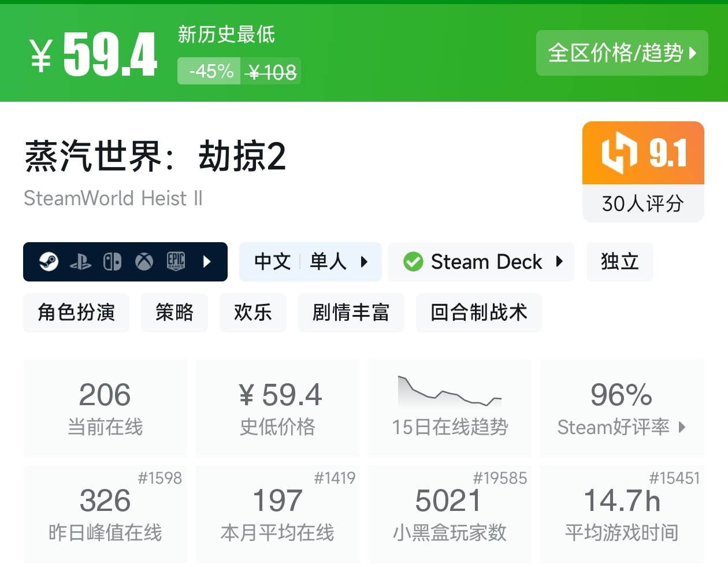
Task: Expand Steam Deck compatibility details
Action: tap(559, 262)
